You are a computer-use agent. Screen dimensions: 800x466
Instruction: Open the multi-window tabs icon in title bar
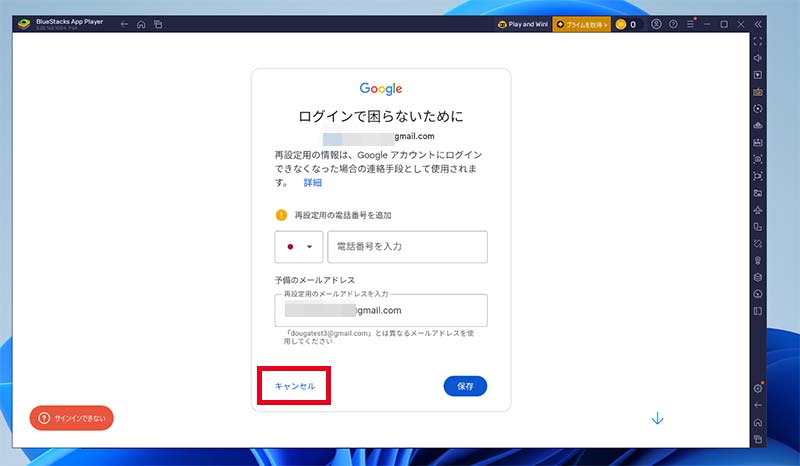tap(158, 24)
